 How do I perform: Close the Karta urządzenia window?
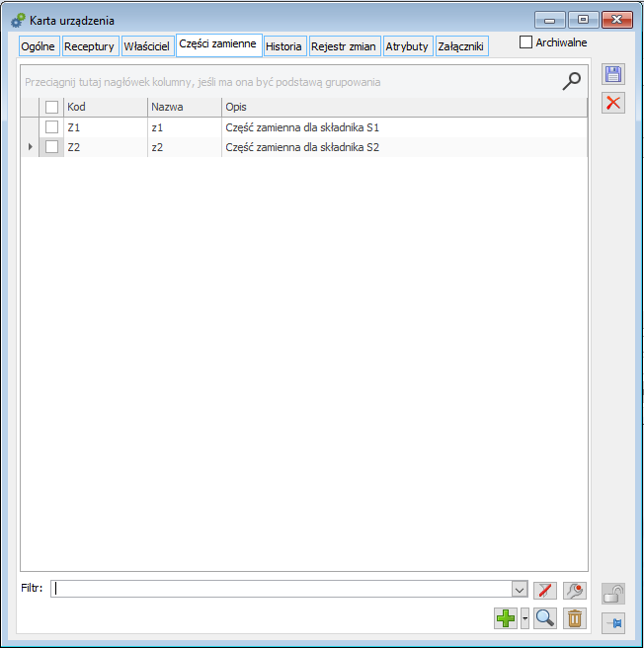point(617,20)
